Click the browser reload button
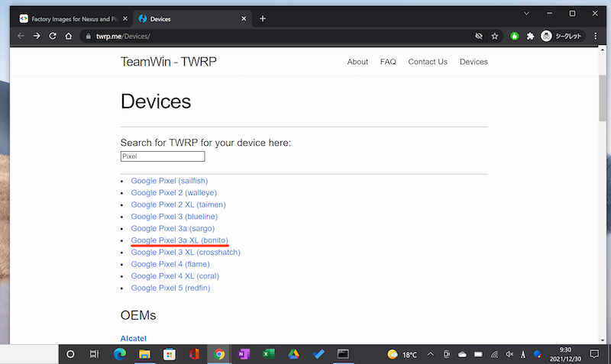611x364 pixels. 53,36
